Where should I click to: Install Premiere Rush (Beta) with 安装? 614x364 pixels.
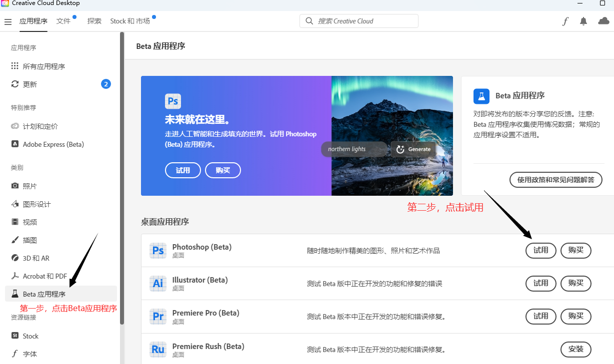575,349
